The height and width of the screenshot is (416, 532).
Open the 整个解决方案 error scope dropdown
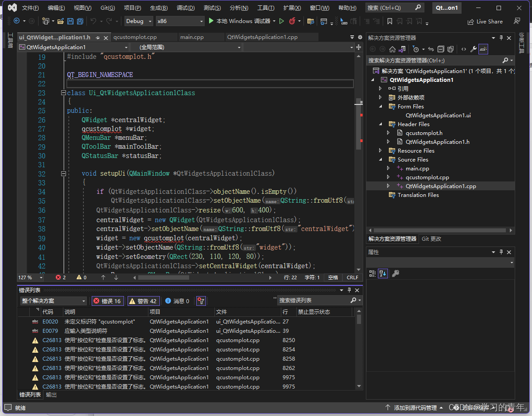(54, 301)
